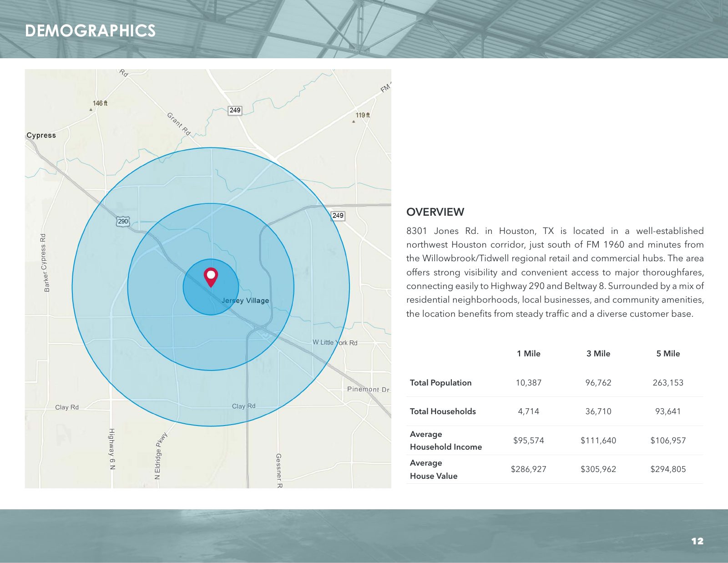Screen dimensions: 728x563
Task: Click the N Eldridge Pkwy label
Action: click(x=161, y=456)
